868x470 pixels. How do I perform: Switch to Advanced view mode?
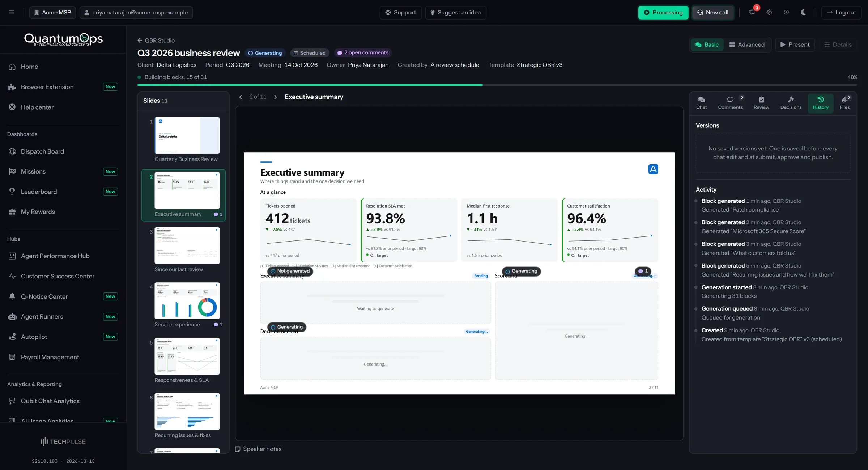(747, 44)
